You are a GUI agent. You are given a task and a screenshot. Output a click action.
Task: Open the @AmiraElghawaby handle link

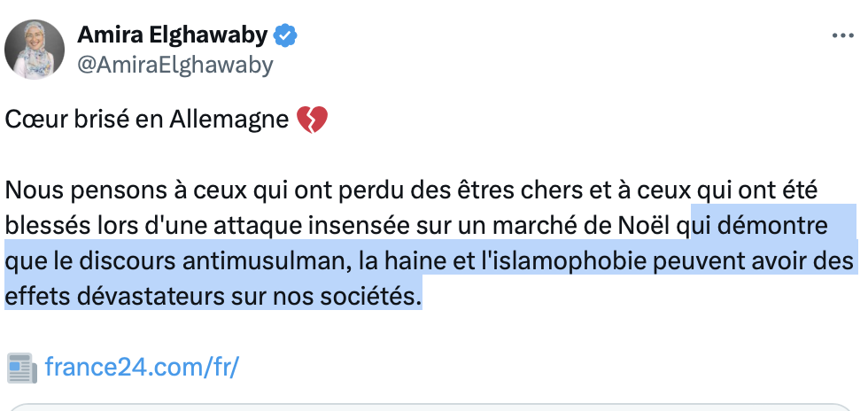tap(175, 64)
